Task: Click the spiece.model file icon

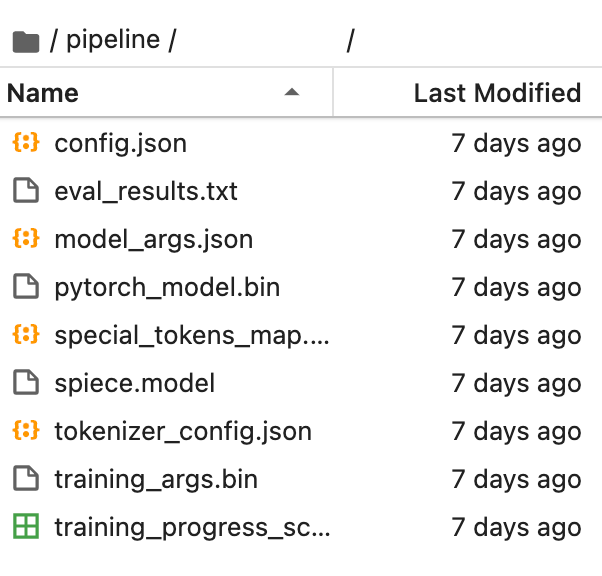Action: tap(26, 382)
